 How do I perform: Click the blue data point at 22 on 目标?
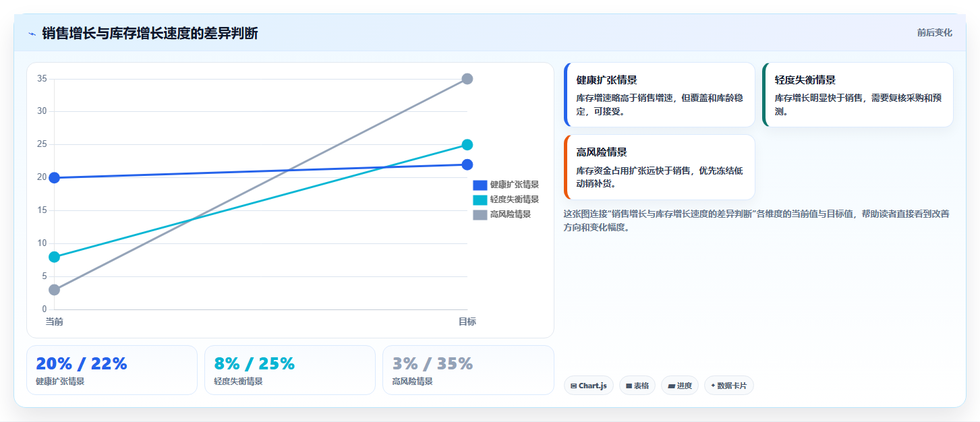pyautogui.click(x=467, y=164)
